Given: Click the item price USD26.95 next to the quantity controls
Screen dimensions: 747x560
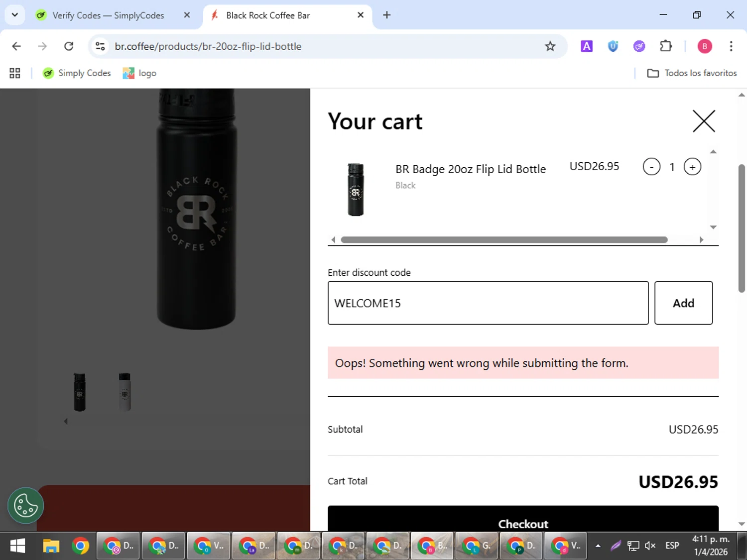Looking at the screenshot, I should coord(594,166).
